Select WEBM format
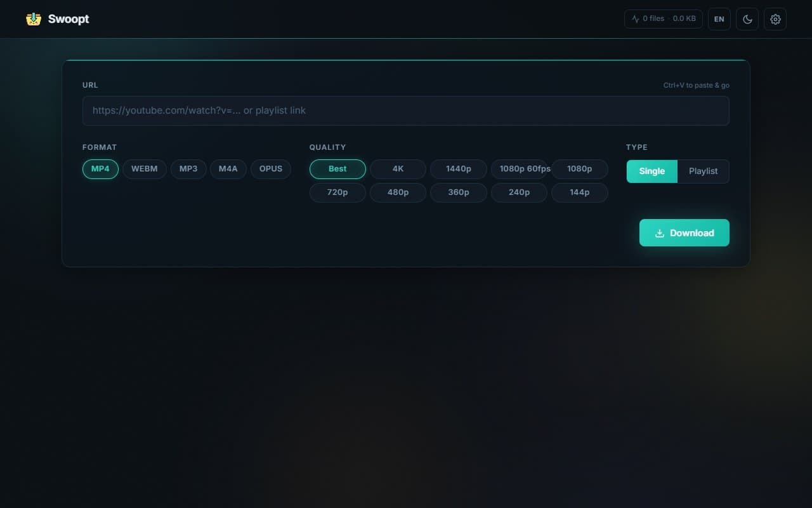The width and height of the screenshot is (812, 508). (145, 169)
